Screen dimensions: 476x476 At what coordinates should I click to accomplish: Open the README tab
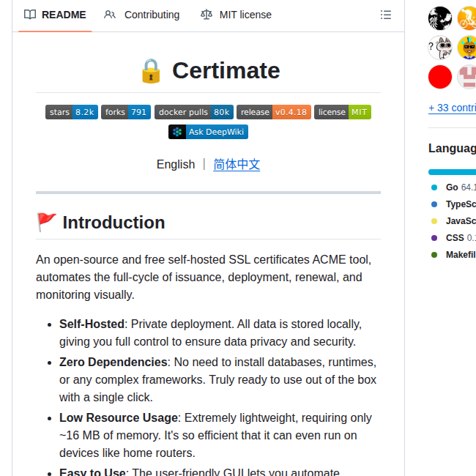(x=55, y=15)
